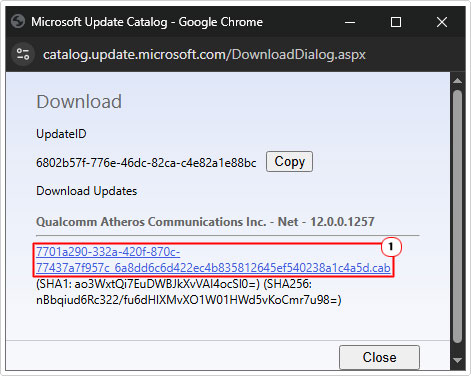471x376 pixels.
Task: Maximize the Microsoft Update Catalog window
Action: coord(396,22)
